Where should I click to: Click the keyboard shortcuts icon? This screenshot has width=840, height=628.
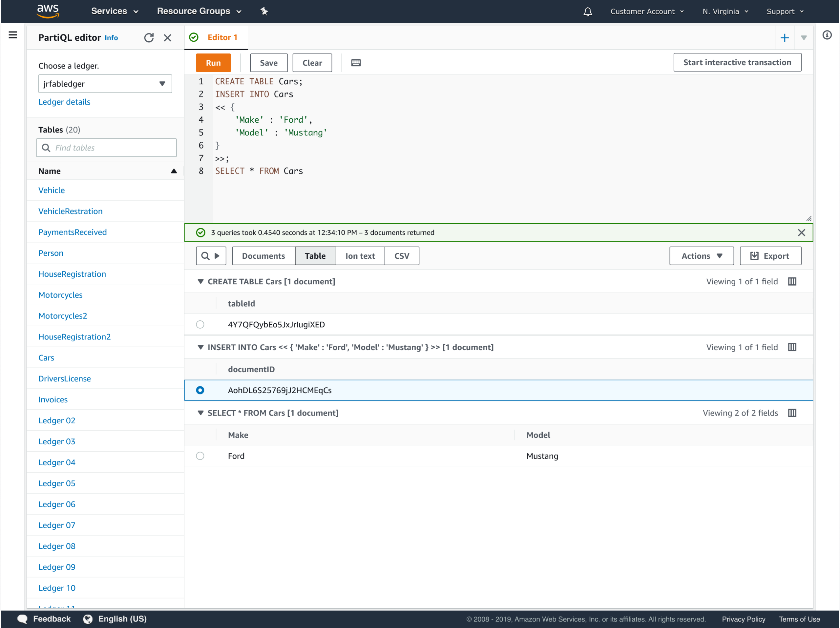356,63
